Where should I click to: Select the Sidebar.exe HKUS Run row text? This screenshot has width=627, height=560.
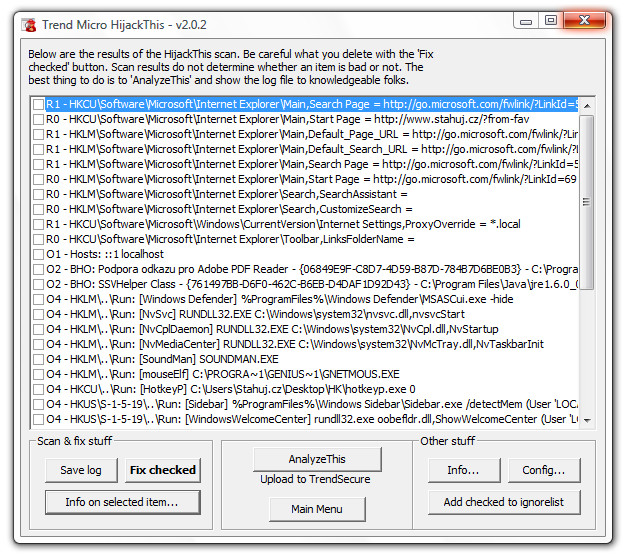click(x=312, y=404)
